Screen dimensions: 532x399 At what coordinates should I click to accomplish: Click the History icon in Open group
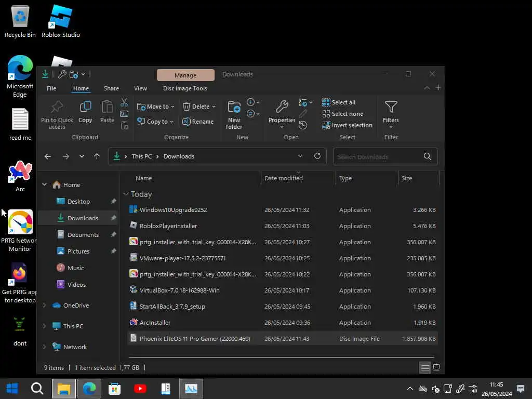(x=303, y=125)
